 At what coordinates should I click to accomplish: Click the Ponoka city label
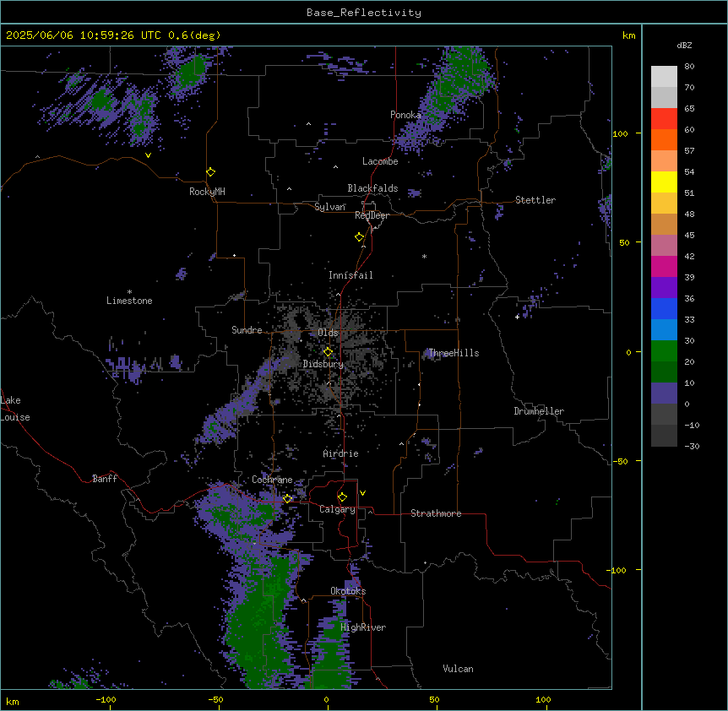pyautogui.click(x=405, y=115)
